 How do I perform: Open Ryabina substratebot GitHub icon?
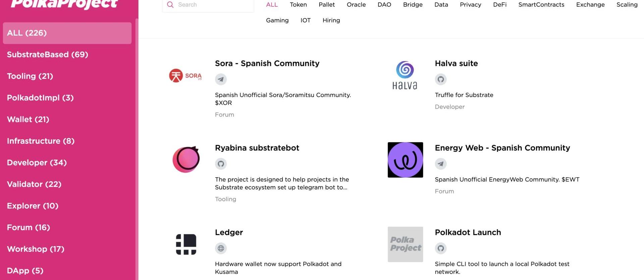tap(221, 164)
